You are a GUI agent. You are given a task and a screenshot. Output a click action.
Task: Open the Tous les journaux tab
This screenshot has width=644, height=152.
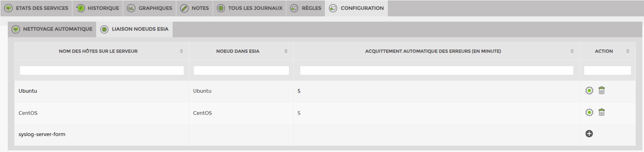coord(250,8)
